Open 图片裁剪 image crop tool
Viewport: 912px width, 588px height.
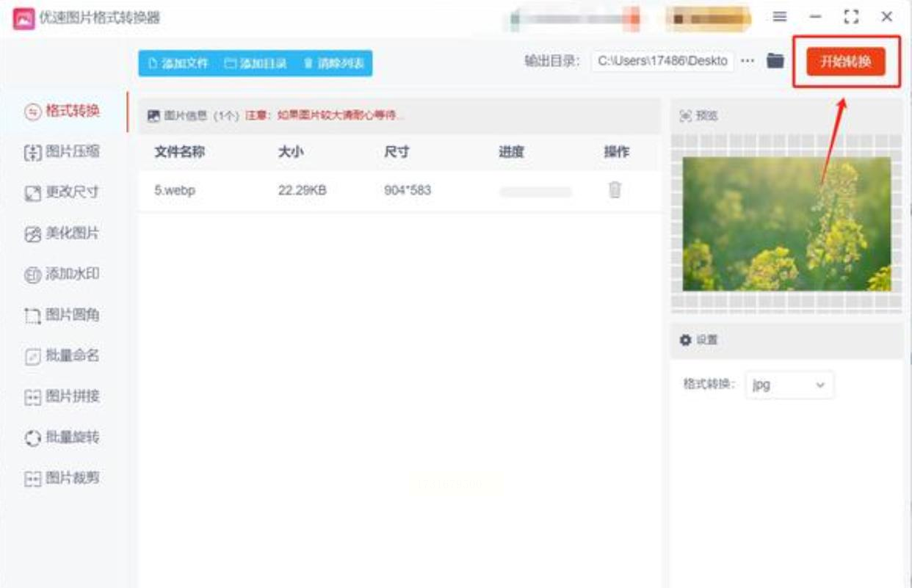[x=62, y=478]
